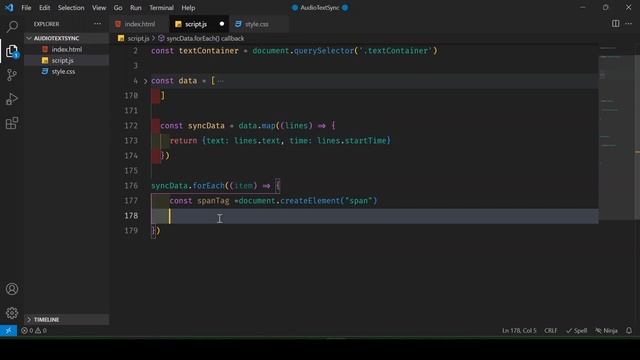Click the remote window status icon
Viewport: 640px width, 360px height.
tap(8, 331)
